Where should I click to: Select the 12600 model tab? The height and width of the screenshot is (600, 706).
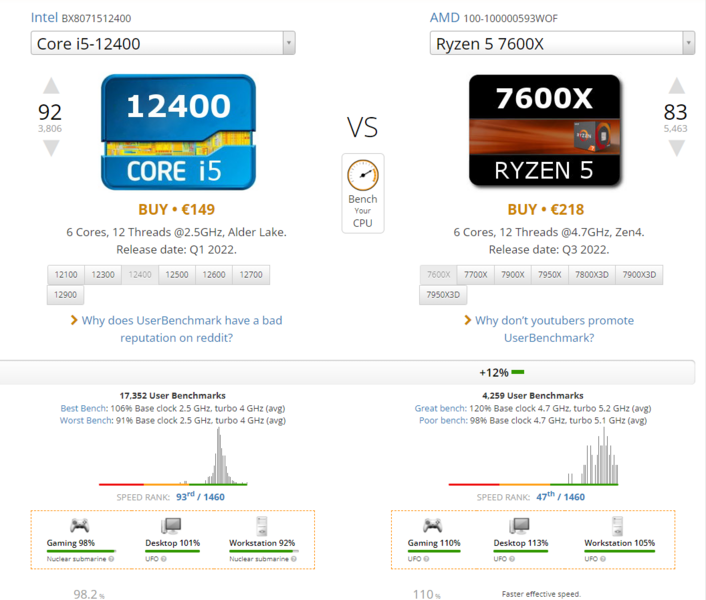point(213,275)
